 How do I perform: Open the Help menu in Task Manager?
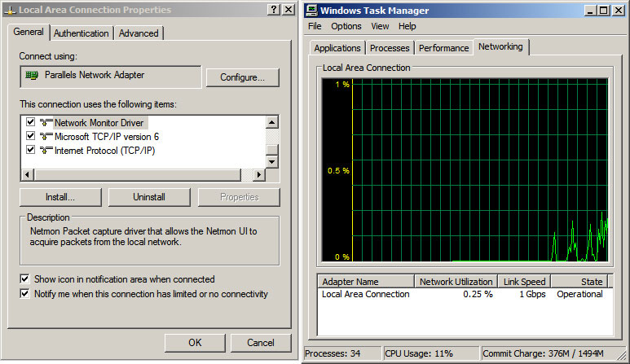[407, 26]
